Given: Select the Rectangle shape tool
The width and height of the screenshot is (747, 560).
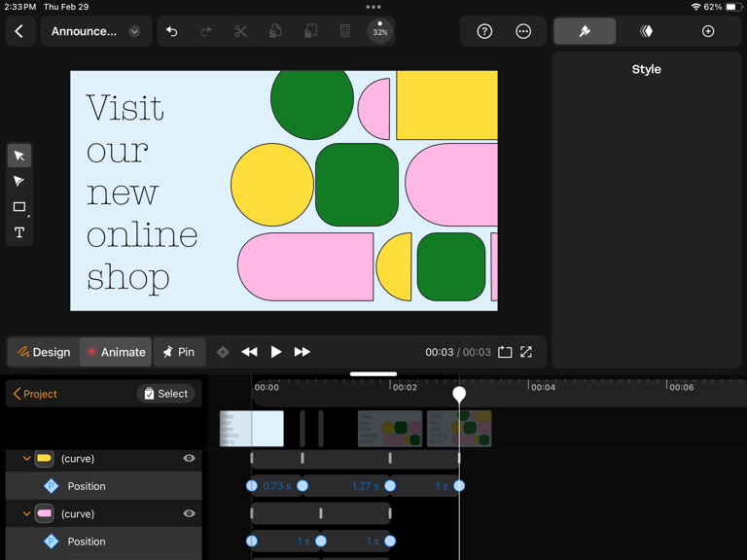Looking at the screenshot, I should (19, 207).
